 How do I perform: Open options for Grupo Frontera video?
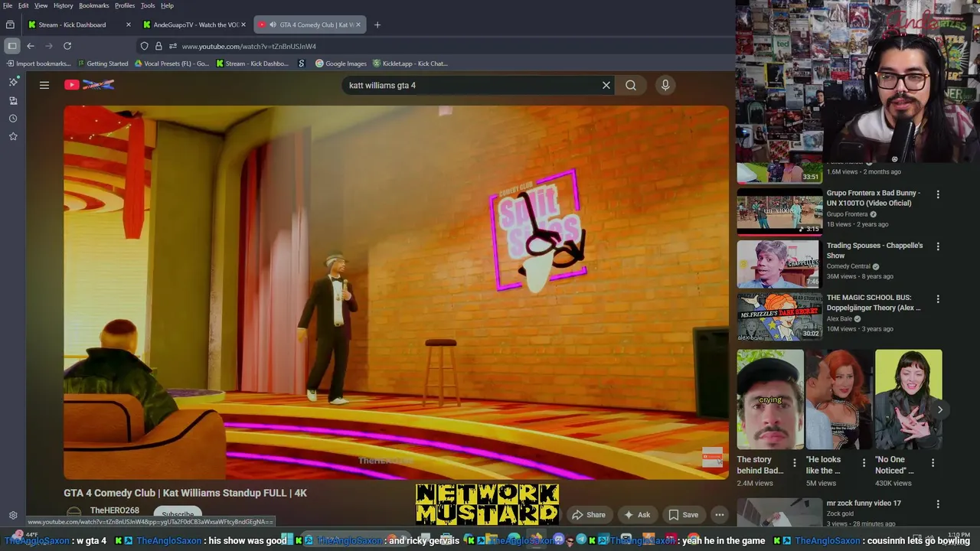(938, 194)
